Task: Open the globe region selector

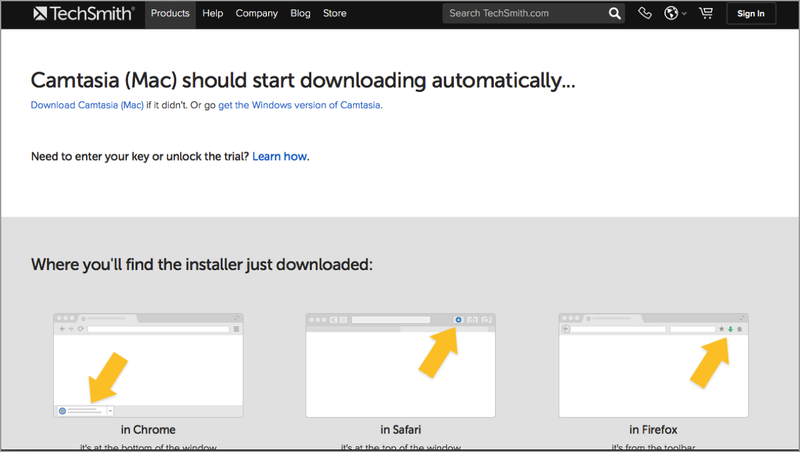Action: (x=675, y=13)
